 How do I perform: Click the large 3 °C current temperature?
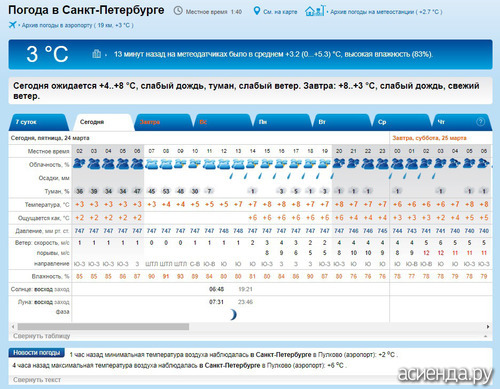(x=47, y=54)
